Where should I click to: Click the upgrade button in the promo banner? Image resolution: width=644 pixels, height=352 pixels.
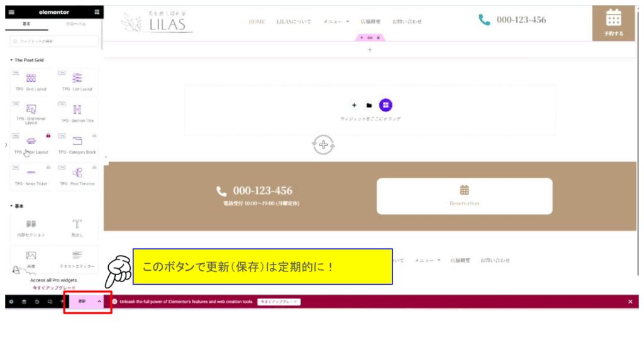pos(279,302)
